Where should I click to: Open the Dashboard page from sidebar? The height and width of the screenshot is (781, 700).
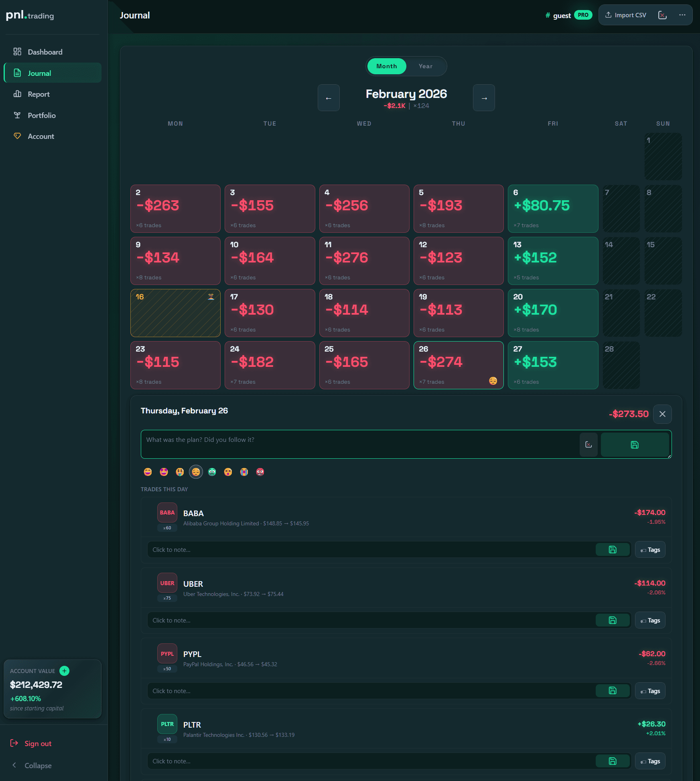[52, 52]
